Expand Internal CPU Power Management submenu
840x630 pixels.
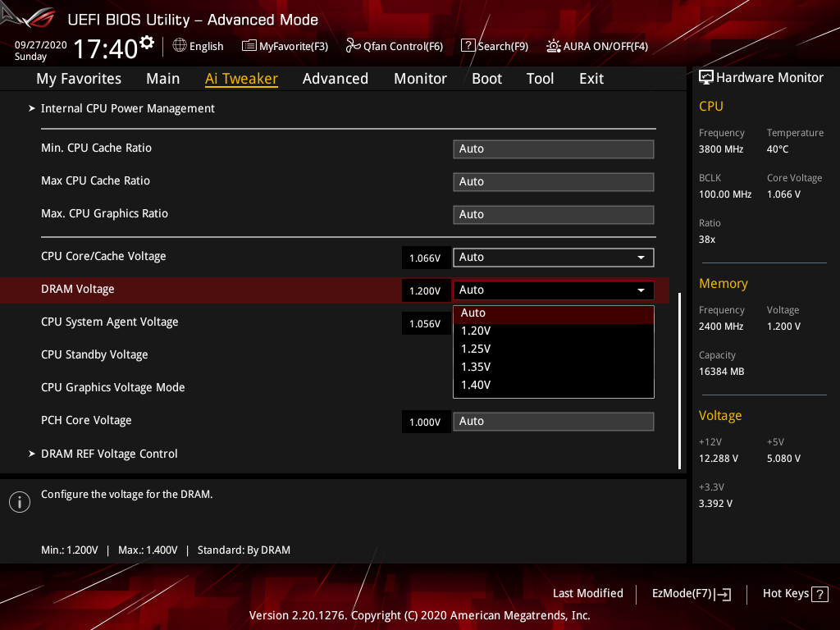pos(127,109)
